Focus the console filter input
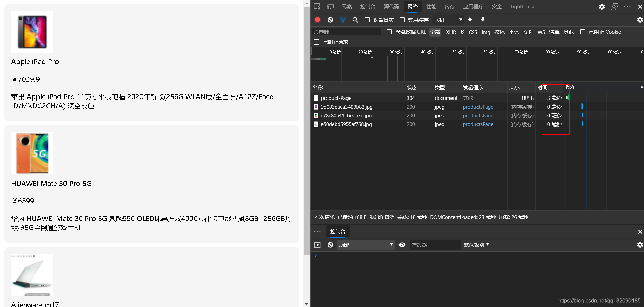The height and width of the screenshot is (307, 644). pos(435,245)
